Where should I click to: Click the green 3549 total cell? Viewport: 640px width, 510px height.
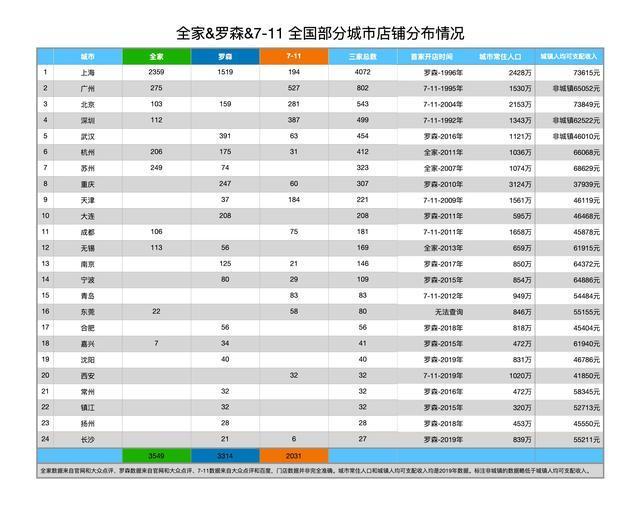tap(156, 456)
